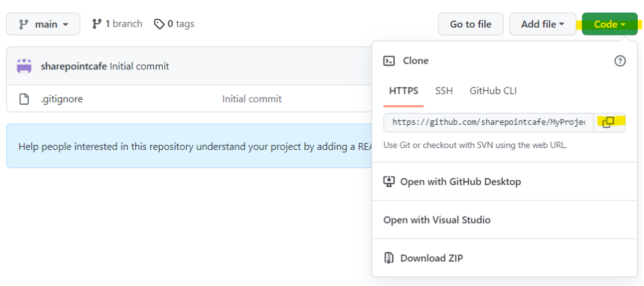Click the file icon beside .gitignore
644x286 pixels.
[x=25, y=99]
